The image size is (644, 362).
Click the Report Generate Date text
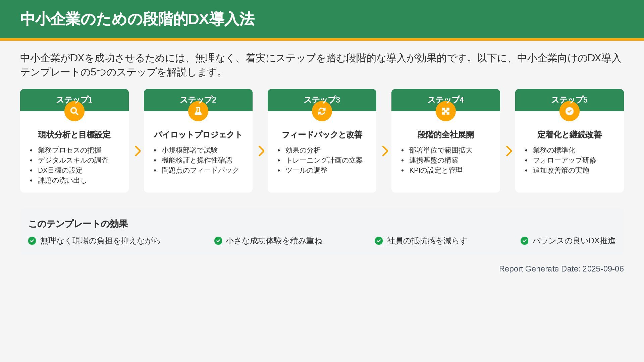click(561, 269)
